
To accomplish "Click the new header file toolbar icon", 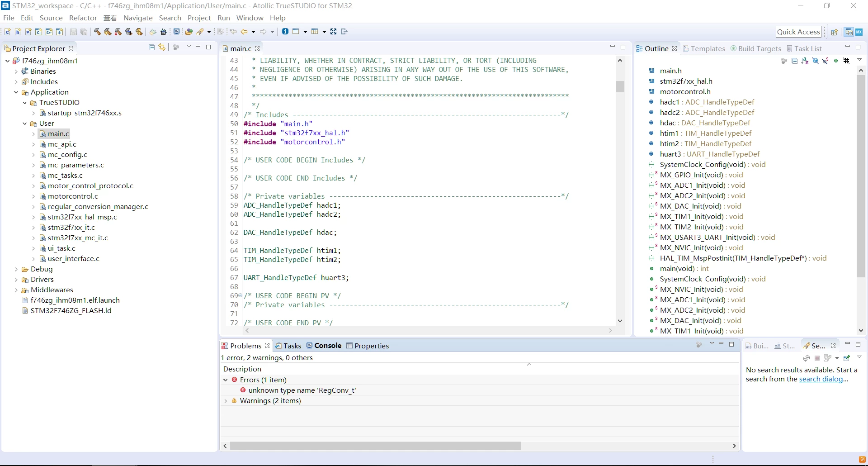I will pos(18,32).
